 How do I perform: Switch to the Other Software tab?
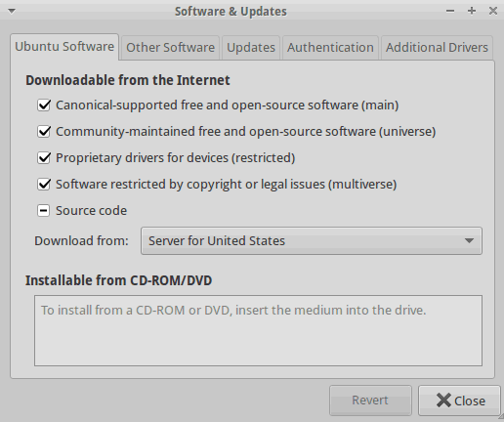click(170, 48)
